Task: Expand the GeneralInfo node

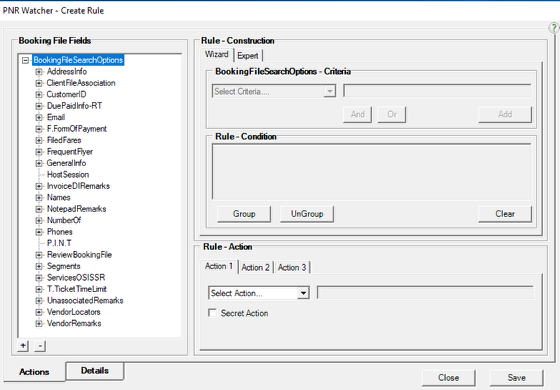Action: 39,163
